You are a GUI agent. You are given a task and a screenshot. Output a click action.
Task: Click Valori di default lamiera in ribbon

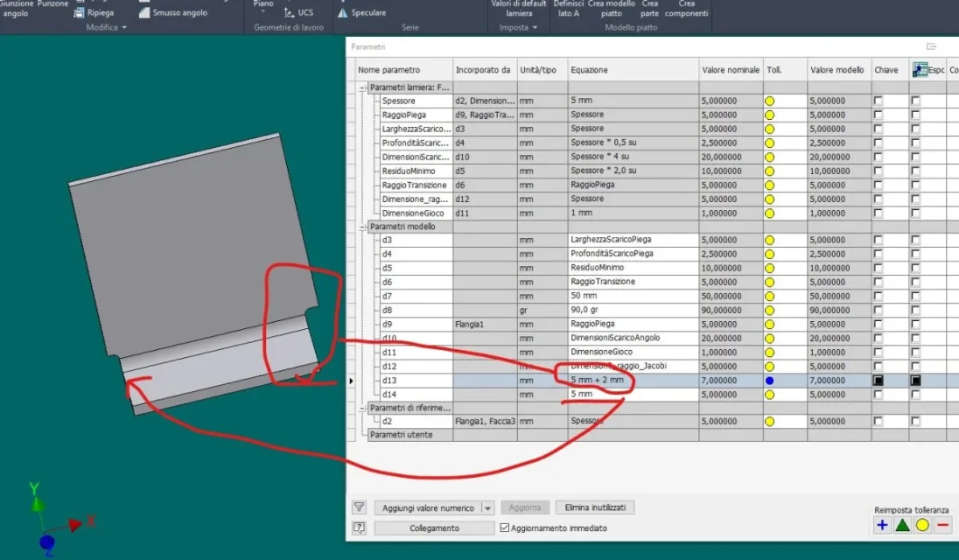click(x=519, y=9)
